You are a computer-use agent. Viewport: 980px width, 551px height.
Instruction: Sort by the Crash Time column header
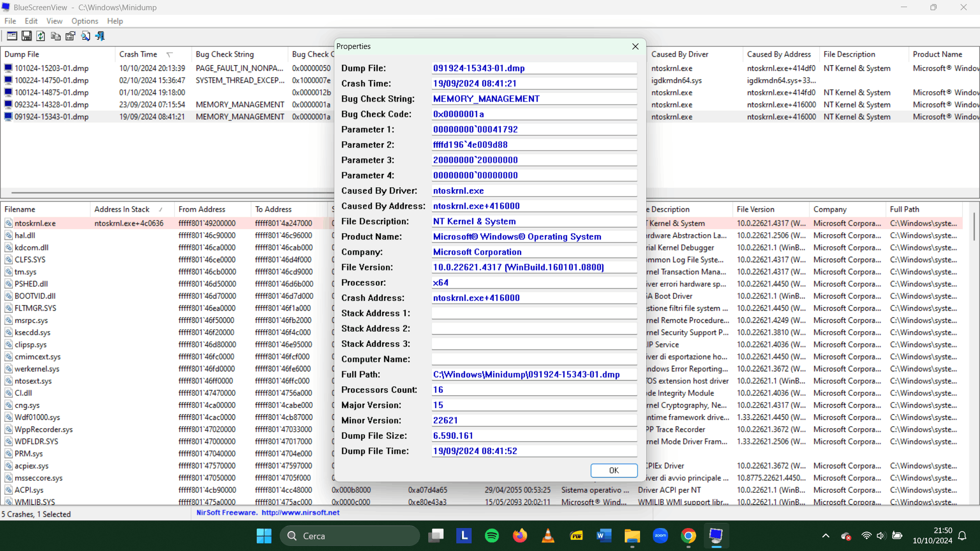coord(138,54)
